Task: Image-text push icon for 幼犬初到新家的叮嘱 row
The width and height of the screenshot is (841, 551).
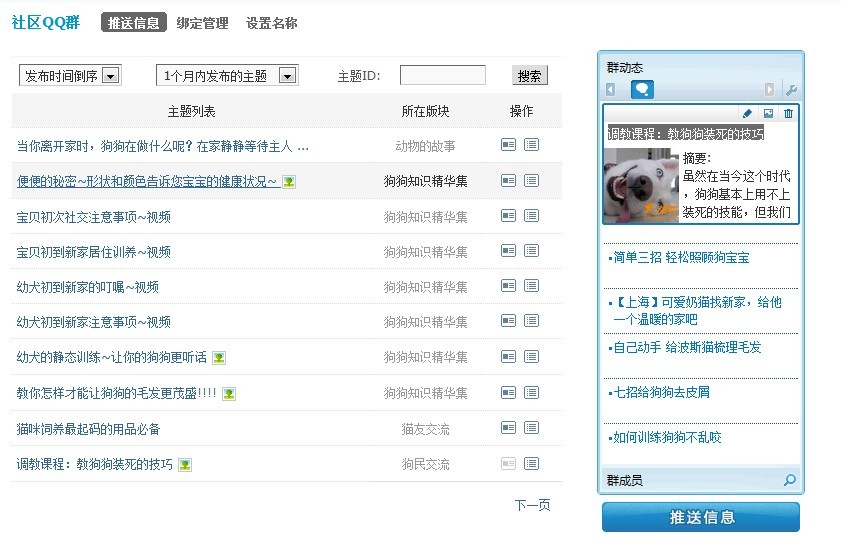Action: 508,285
